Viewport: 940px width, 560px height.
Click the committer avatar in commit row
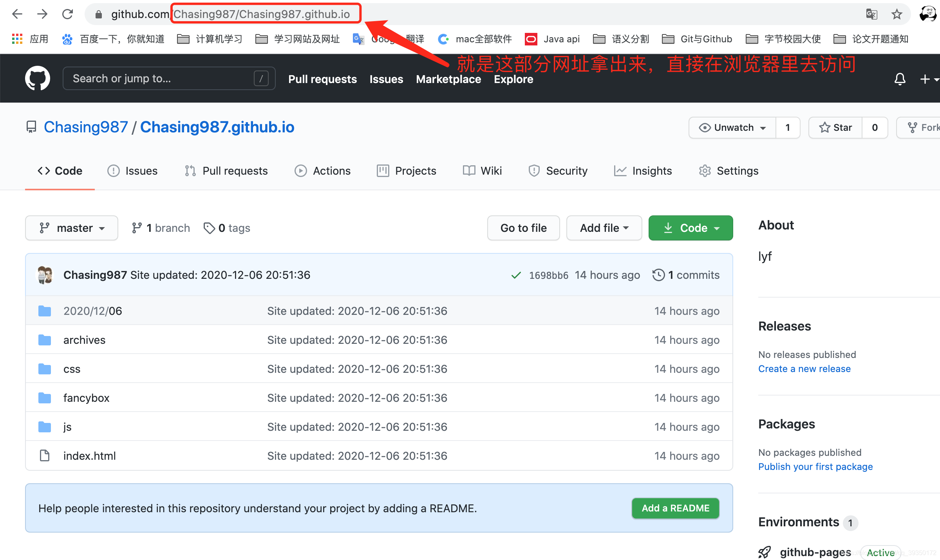pyautogui.click(x=45, y=275)
